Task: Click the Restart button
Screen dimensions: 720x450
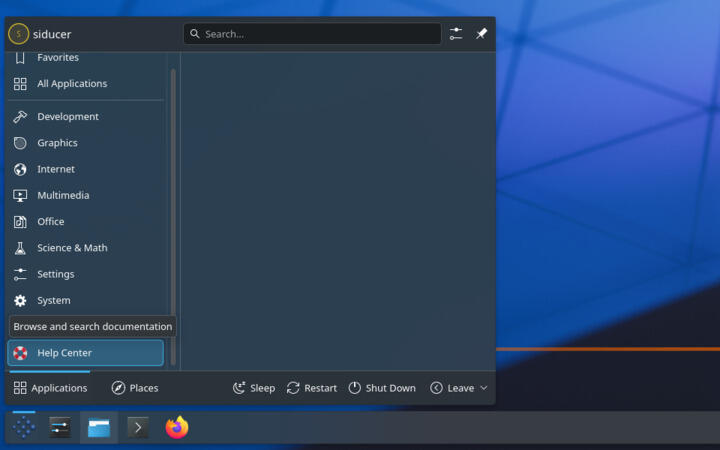Action: [x=312, y=388]
